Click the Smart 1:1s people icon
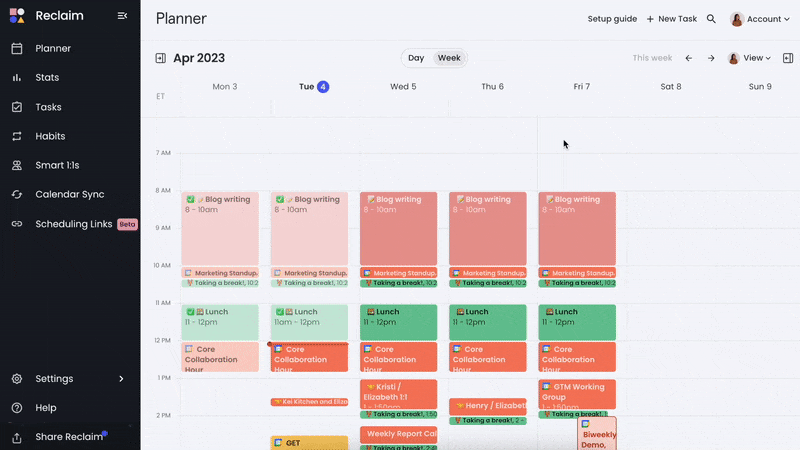 (17, 165)
